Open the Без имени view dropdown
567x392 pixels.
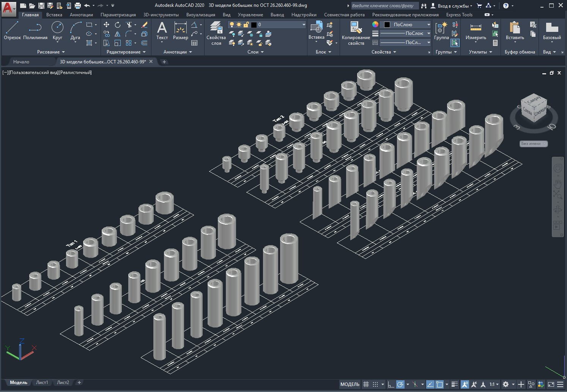(534, 144)
